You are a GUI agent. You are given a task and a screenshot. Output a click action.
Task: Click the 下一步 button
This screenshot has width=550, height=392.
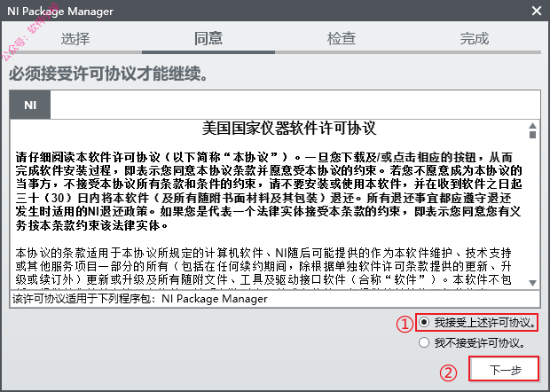pos(504,369)
